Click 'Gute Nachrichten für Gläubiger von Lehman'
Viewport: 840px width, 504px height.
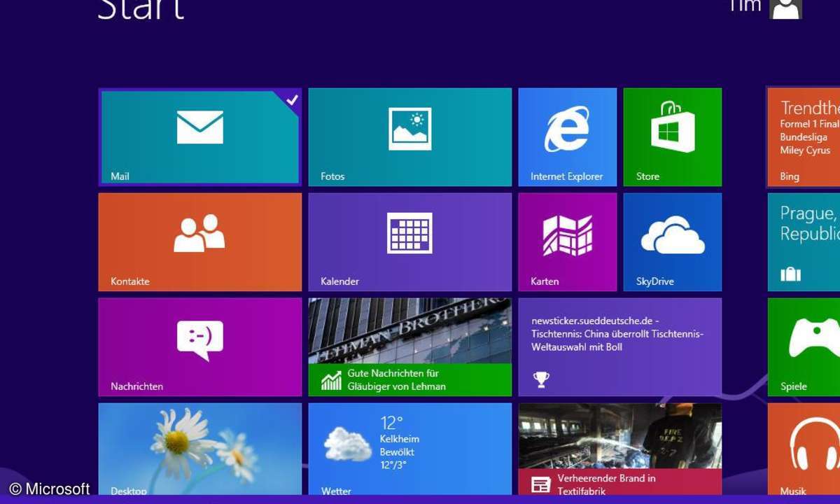[397, 380]
